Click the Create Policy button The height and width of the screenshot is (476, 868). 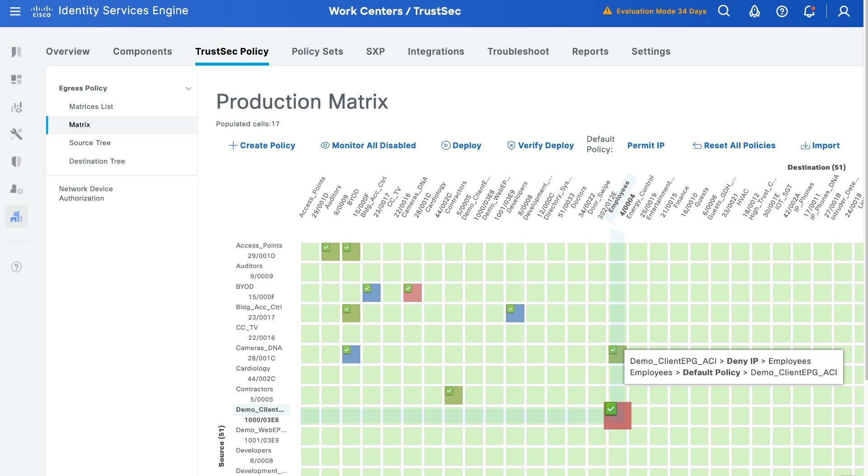[x=262, y=146]
